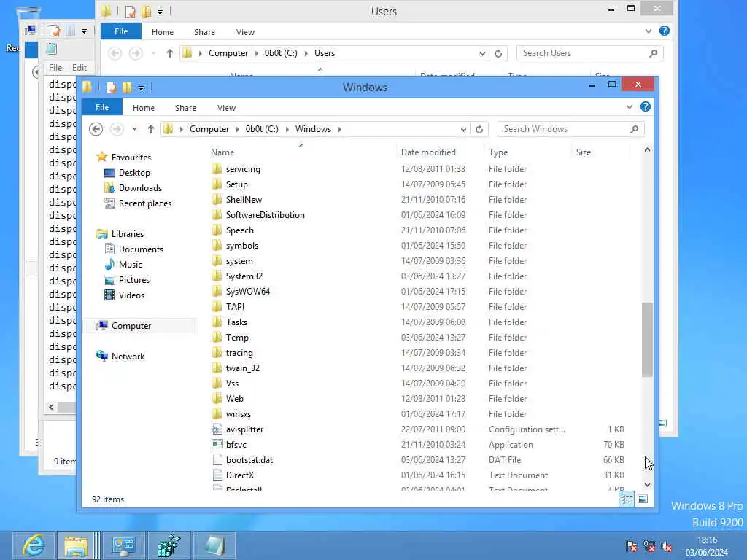
Task: Open Help in the Users window
Action: tap(665, 31)
